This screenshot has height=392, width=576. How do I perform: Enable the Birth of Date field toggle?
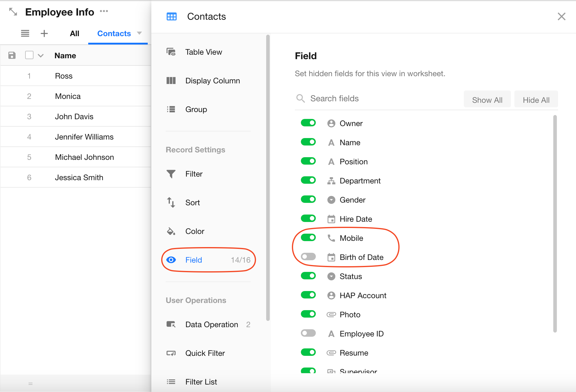[x=308, y=257]
